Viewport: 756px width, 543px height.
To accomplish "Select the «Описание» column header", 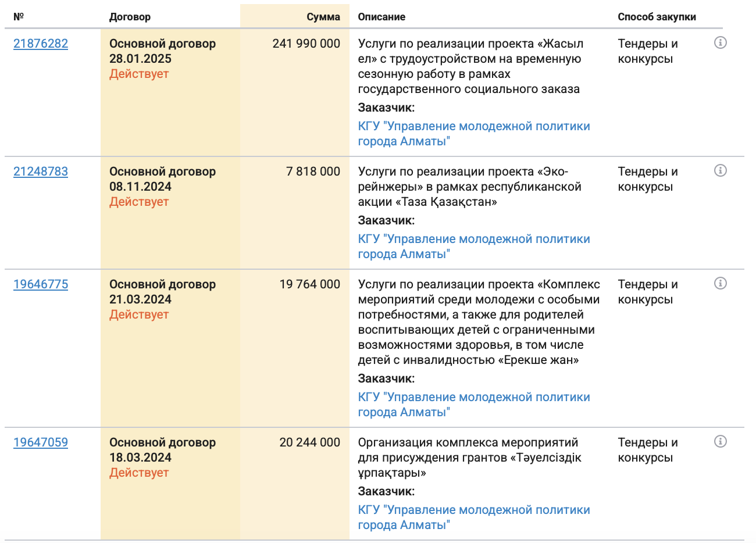I will pyautogui.click(x=381, y=17).
